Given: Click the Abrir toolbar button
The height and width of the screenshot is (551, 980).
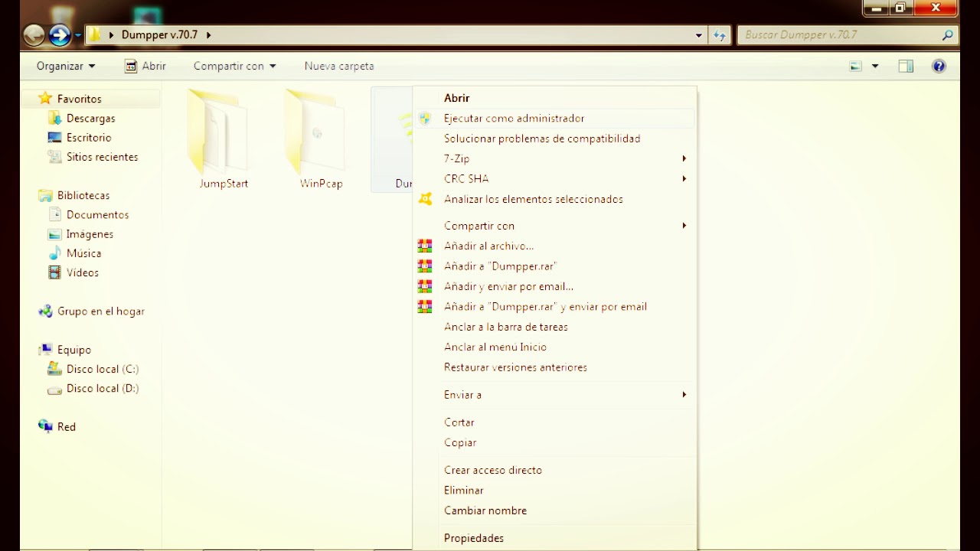Looking at the screenshot, I should 145,66.
